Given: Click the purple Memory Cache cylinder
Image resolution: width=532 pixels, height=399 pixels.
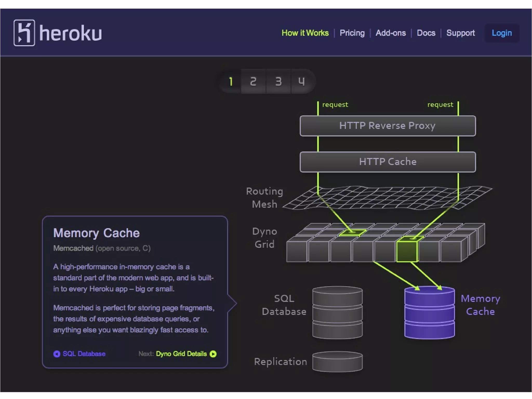Looking at the screenshot, I should click(429, 313).
